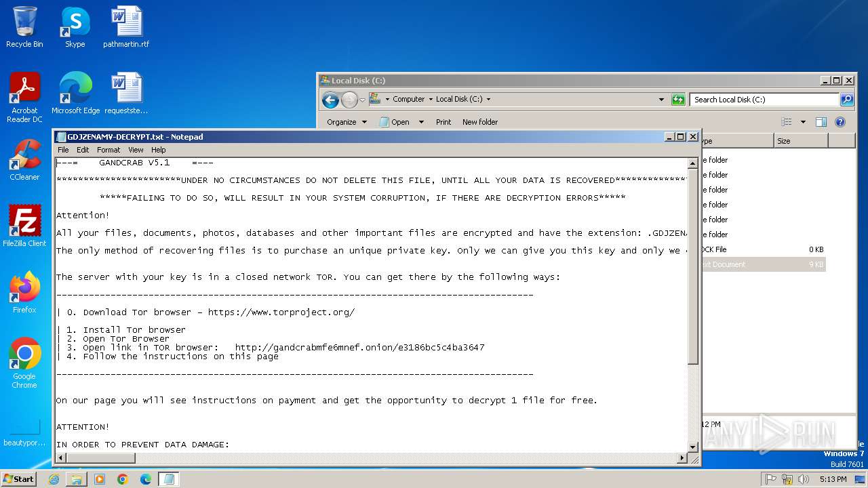The image size is (868, 488).
Task: Click Notepad horizontal scrollbar left arrow
Action: click(x=60, y=458)
